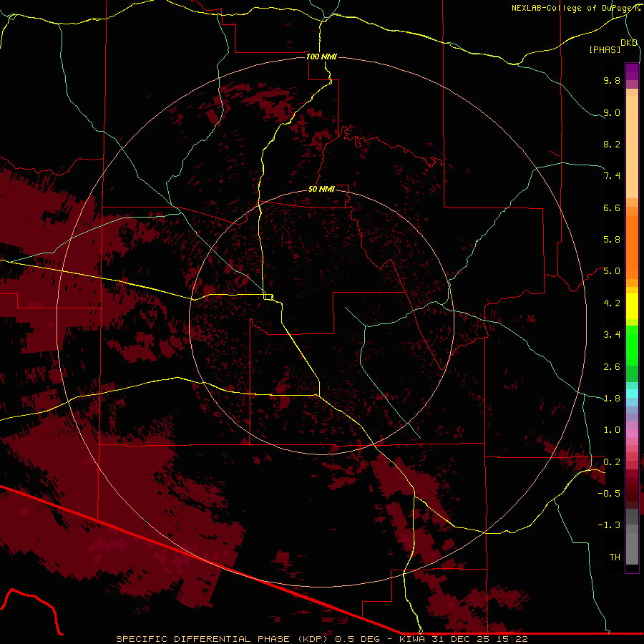This screenshot has width=644, height=644.
Task: Click the -0.5 scale label
Action: (609, 494)
